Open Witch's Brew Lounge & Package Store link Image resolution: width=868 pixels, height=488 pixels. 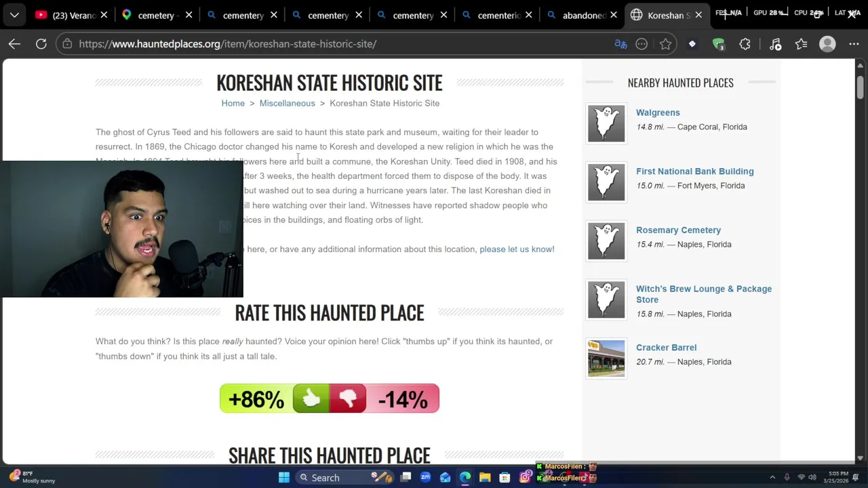[x=704, y=294]
